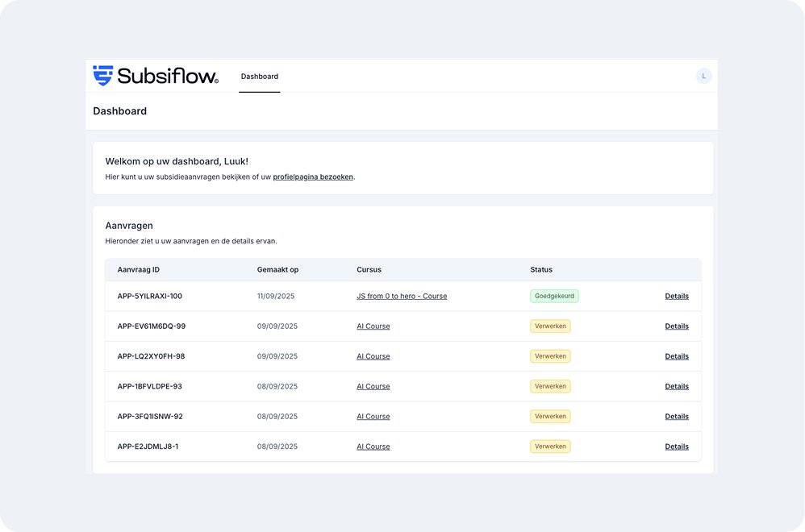Open the JS from 0 to hero - Course link
The height and width of the screenshot is (532, 805).
(402, 296)
